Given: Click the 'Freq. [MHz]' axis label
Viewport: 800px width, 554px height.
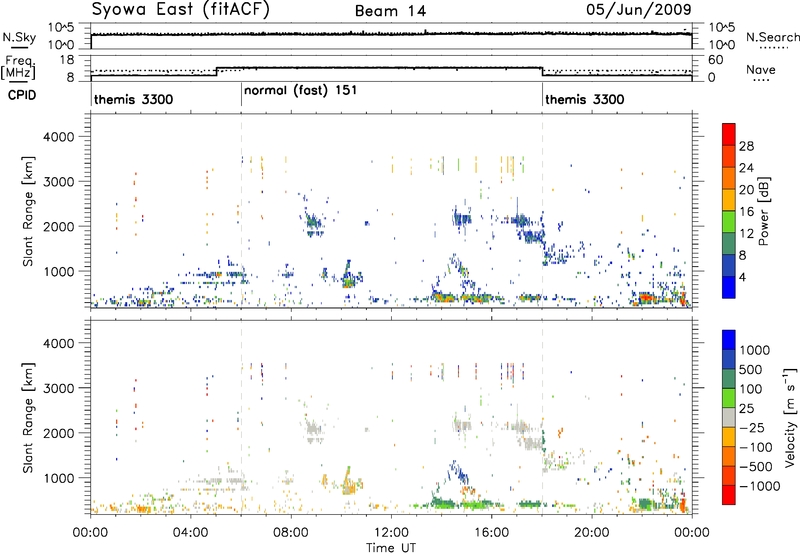Looking at the screenshot, I should point(18,68).
